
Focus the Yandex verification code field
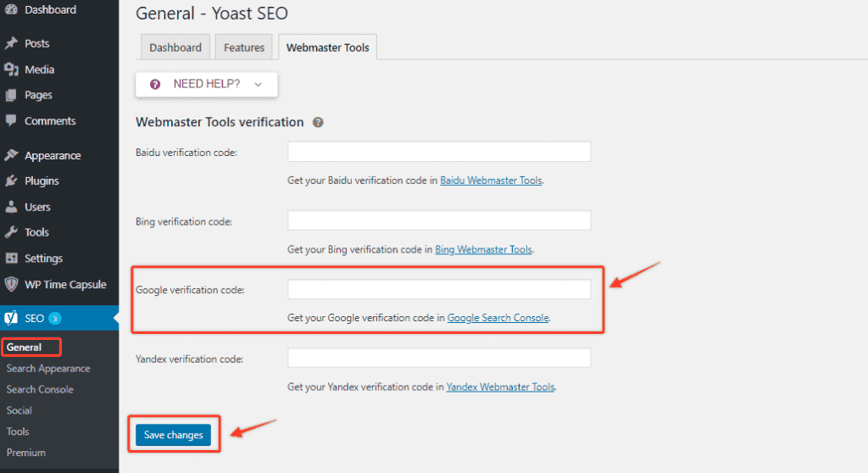tap(439, 358)
